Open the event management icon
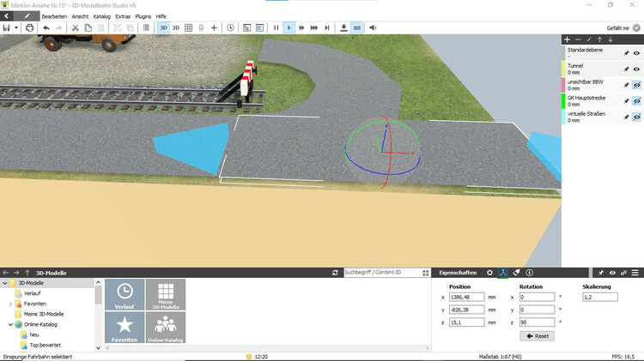Image resolution: width=644 pixels, height=361 pixels. pyautogui.click(x=246, y=28)
